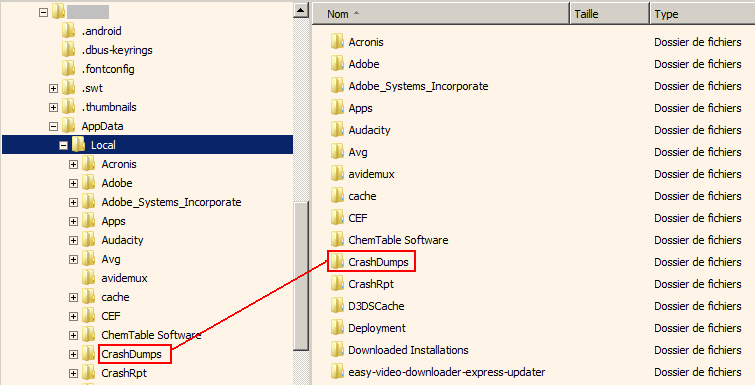Image resolution: width=755 pixels, height=385 pixels.
Task: Click the D3DSCache folder icon in file list
Action: coord(337,306)
